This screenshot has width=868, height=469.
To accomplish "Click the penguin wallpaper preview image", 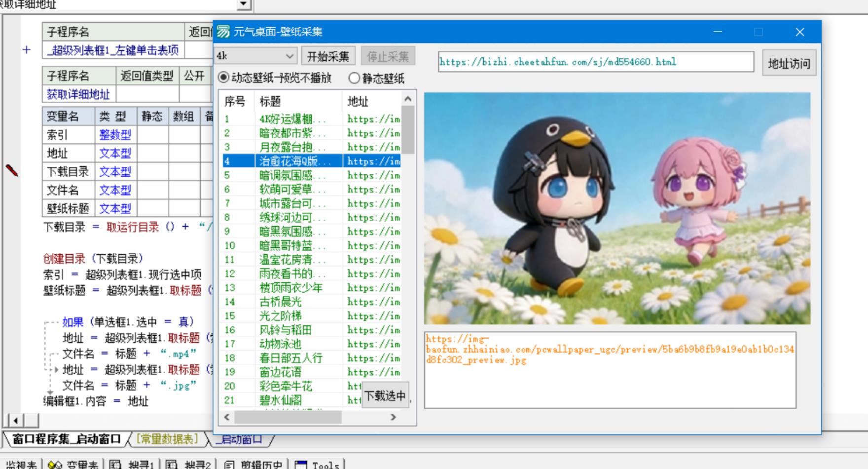I will pyautogui.click(x=617, y=208).
